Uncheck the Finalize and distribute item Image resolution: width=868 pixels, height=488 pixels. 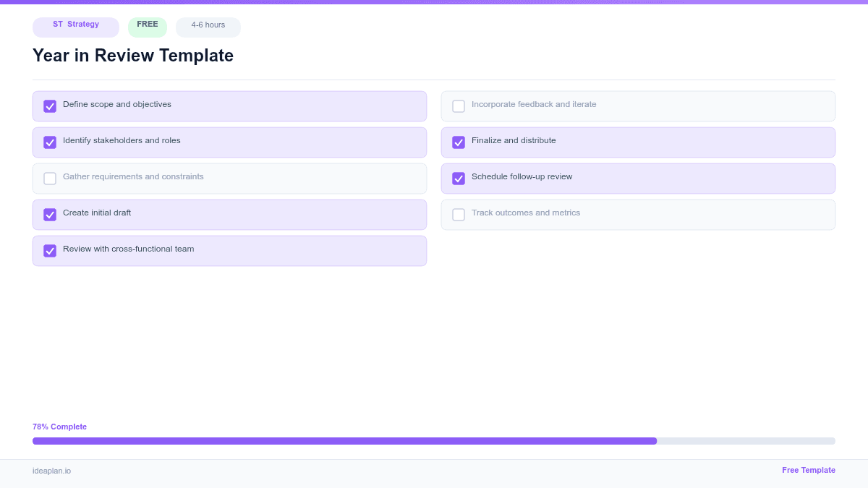pyautogui.click(x=458, y=142)
